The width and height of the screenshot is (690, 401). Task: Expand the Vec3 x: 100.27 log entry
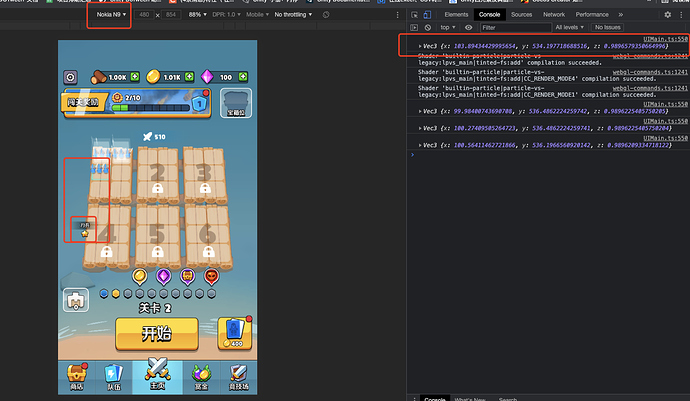pos(420,129)
